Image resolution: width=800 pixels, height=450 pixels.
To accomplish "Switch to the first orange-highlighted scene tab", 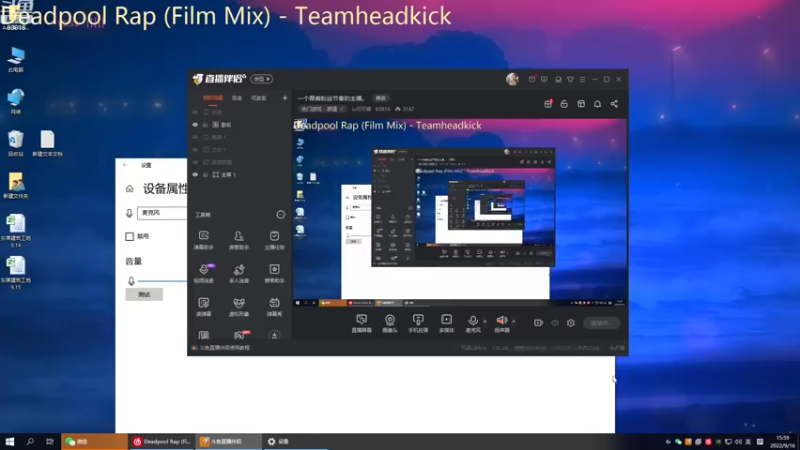I will coord(213,98).
